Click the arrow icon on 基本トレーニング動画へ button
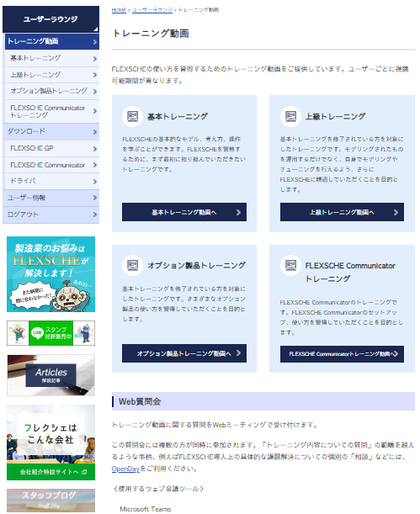 pos(238,213)
